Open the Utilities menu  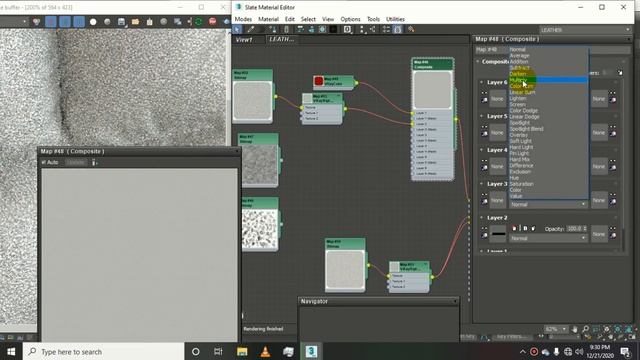(396, 19)
